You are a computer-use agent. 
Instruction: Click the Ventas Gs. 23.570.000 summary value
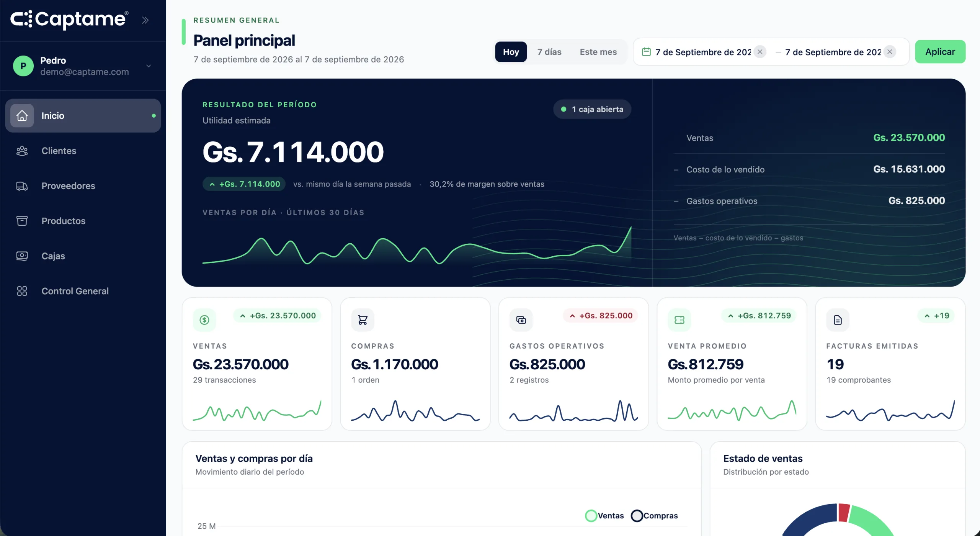click(x=909, y=138)
